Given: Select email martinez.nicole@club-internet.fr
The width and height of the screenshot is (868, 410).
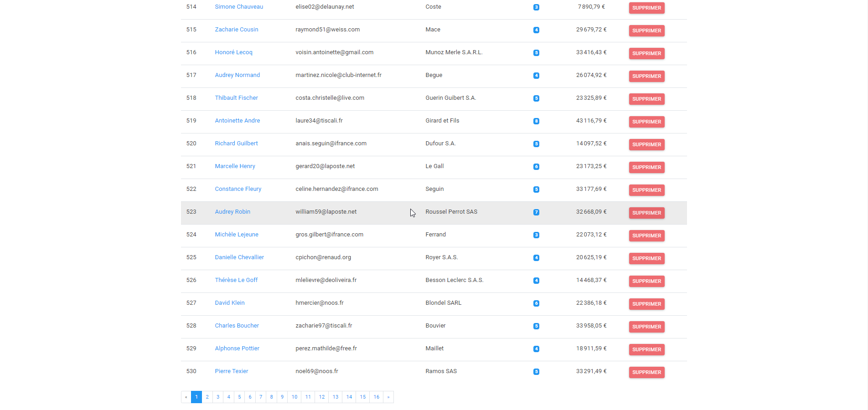Looking at the screenshot, I should coord(338,75).
